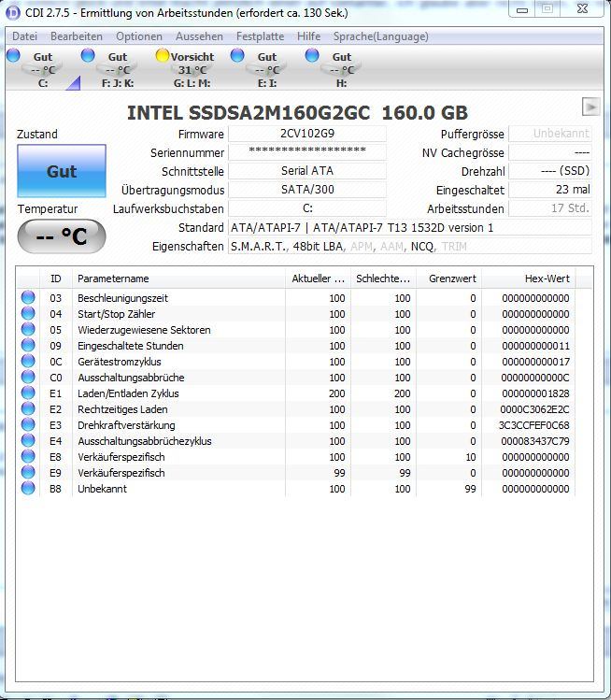
Task: Click the Übertragungsmodus field SATA/300
Action: click(307, 190)
